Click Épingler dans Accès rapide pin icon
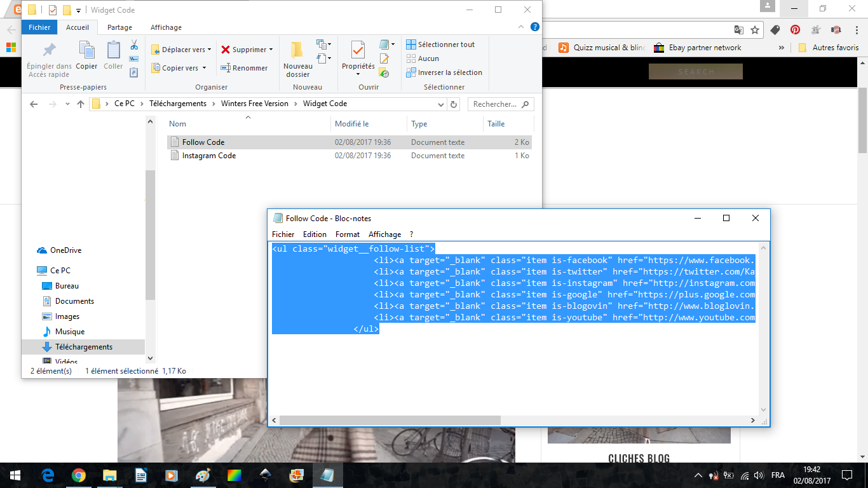The height and width of the screenshot is (488, 868). (49, 51)
